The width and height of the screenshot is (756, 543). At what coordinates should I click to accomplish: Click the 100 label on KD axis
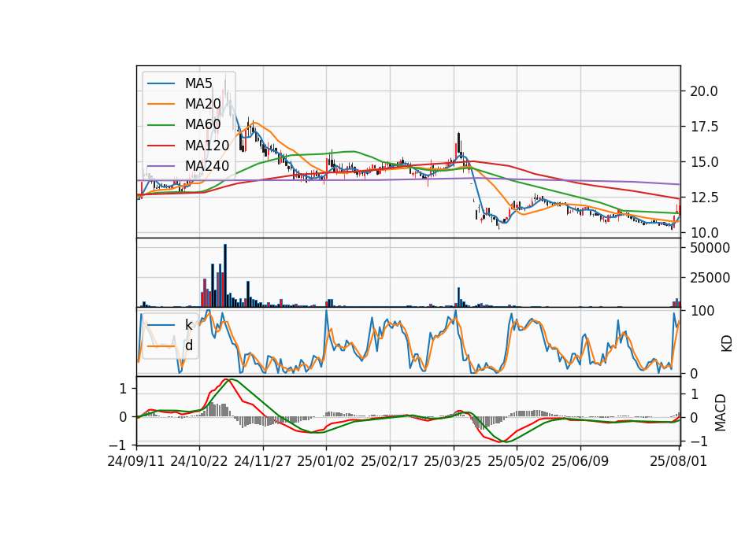tap(702, 311)
